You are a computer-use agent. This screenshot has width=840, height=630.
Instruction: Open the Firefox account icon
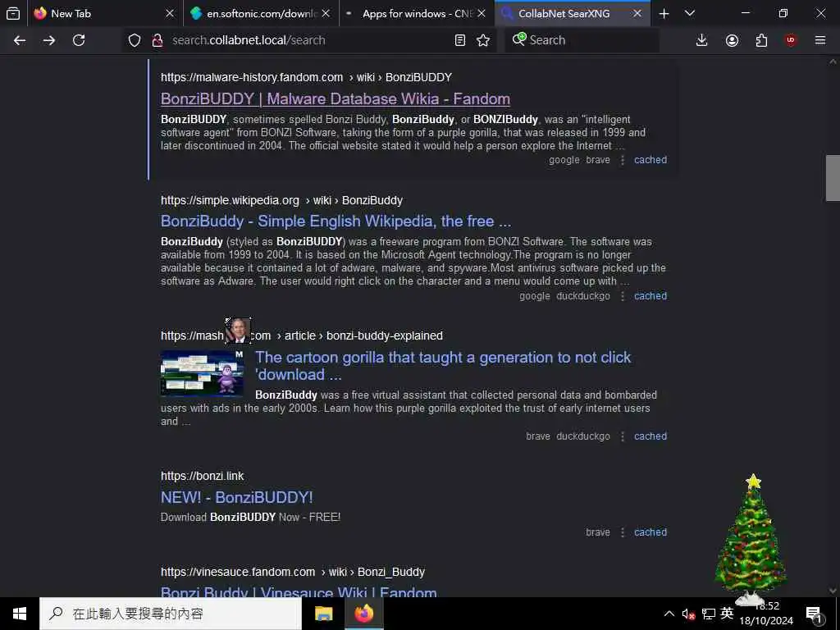pos(732,40)
